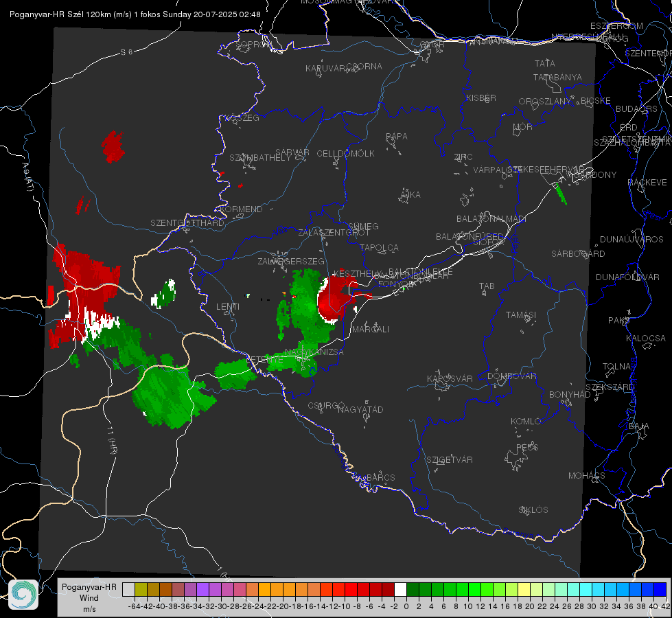
Task: Click the NAGYATÁD label
Action: 360,409
